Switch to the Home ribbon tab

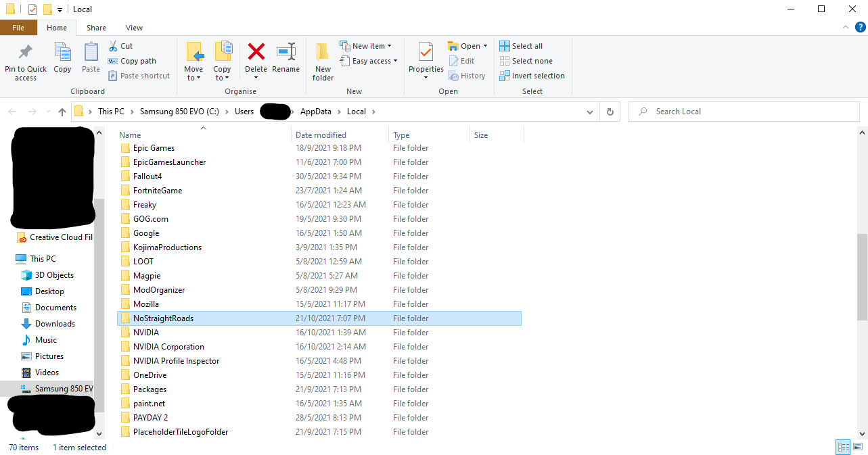click(57, 28)
